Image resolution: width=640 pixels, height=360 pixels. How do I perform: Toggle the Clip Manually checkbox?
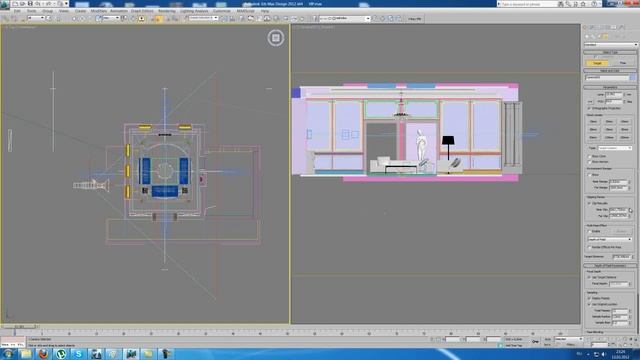coord(589,203)
